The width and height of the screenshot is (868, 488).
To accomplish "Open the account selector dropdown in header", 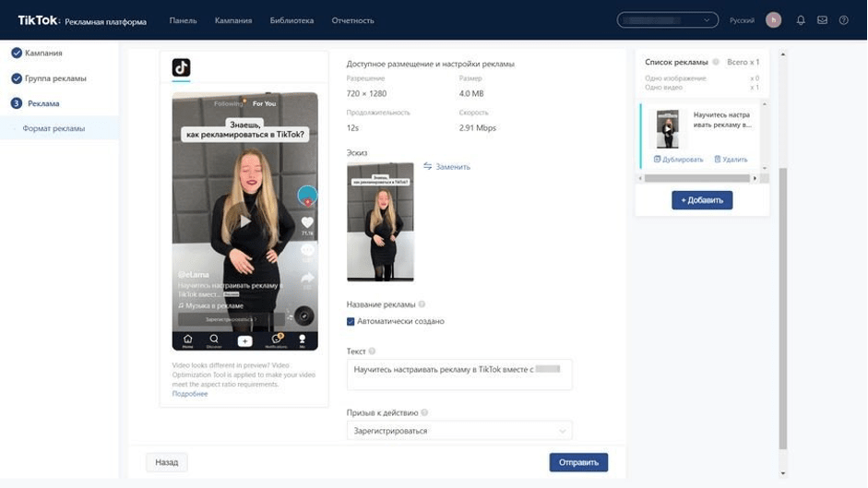I will [668, 20].
